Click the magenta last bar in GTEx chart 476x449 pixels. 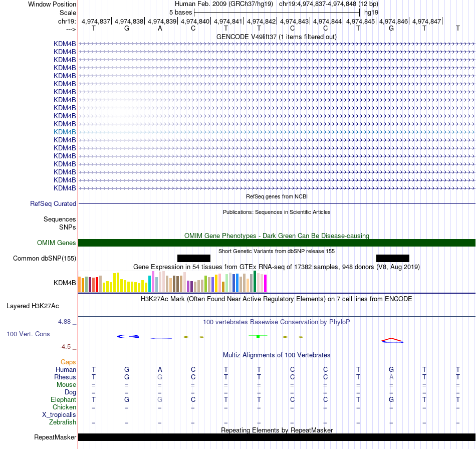click(x=266, y=284)
